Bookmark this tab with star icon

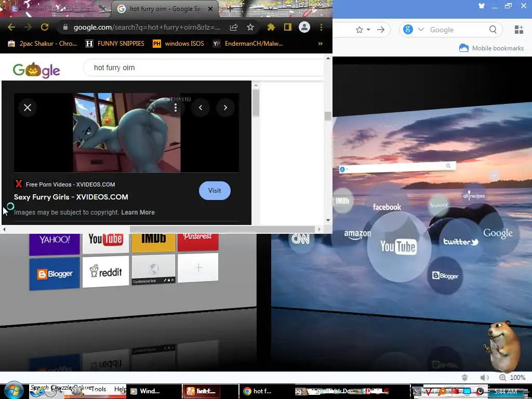[x=250, y=27]
